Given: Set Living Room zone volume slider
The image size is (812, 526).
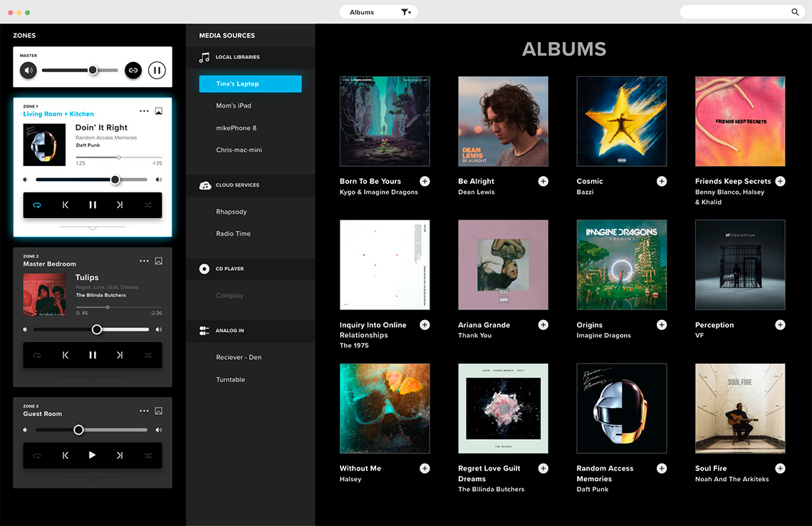Looking at the screenshot, I should tap(92, 180).
